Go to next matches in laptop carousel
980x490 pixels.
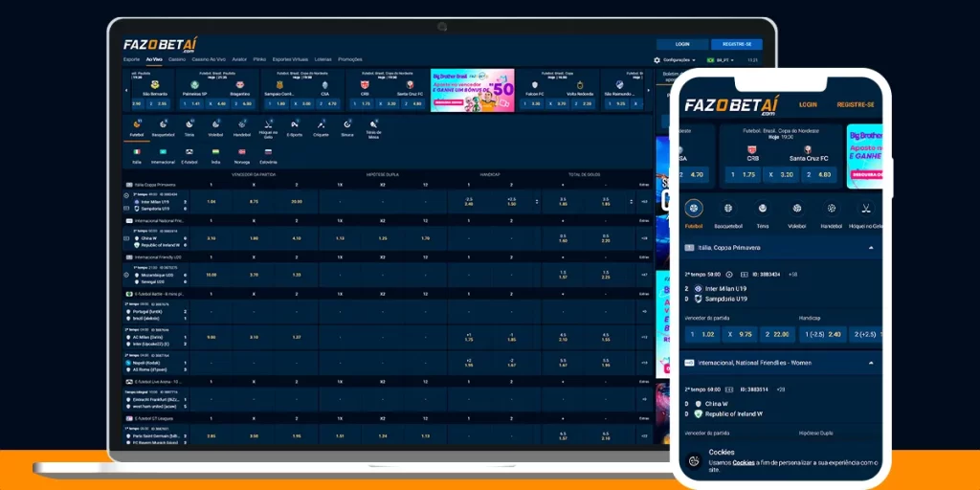point(648,91)
